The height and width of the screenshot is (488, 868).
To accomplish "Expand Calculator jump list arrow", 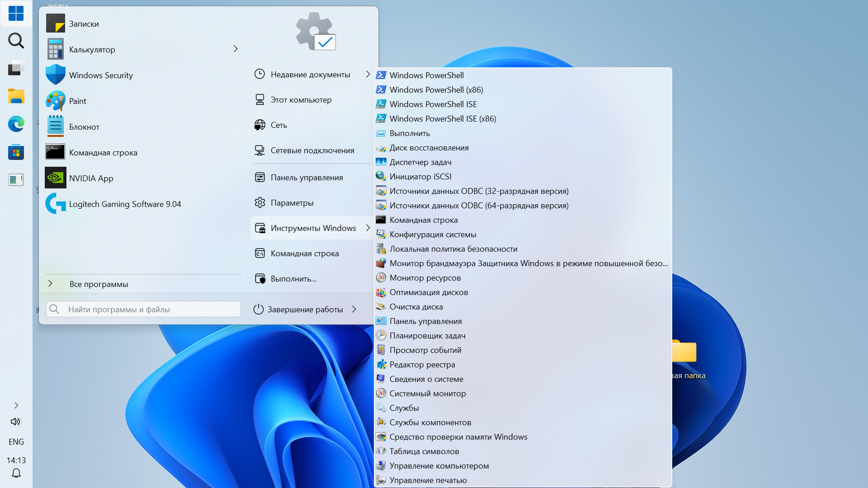I will point(236,49).
